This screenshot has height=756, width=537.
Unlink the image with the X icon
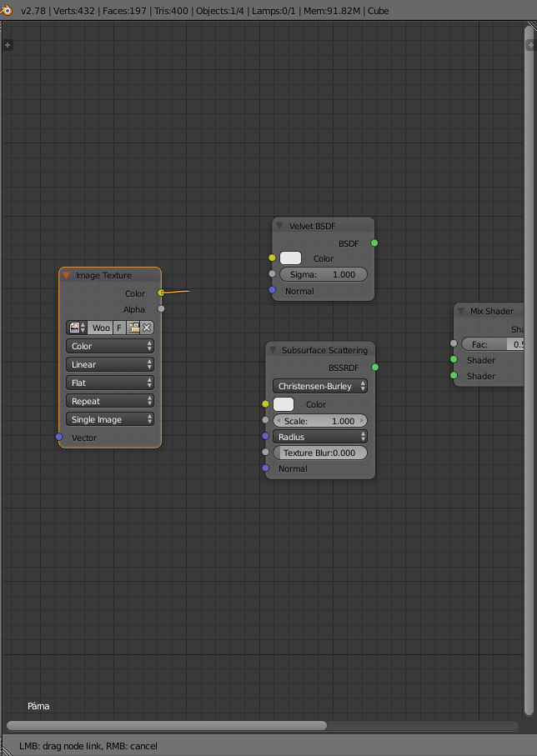coord(147,328)
